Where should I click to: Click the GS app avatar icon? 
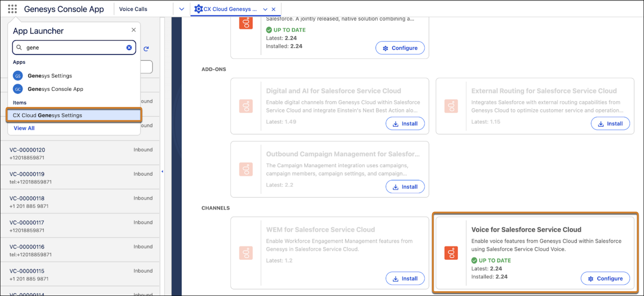point(18,76)
